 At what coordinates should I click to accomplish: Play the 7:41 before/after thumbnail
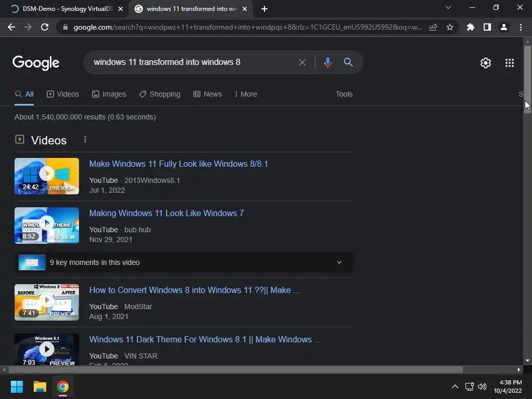coord(47,302)
